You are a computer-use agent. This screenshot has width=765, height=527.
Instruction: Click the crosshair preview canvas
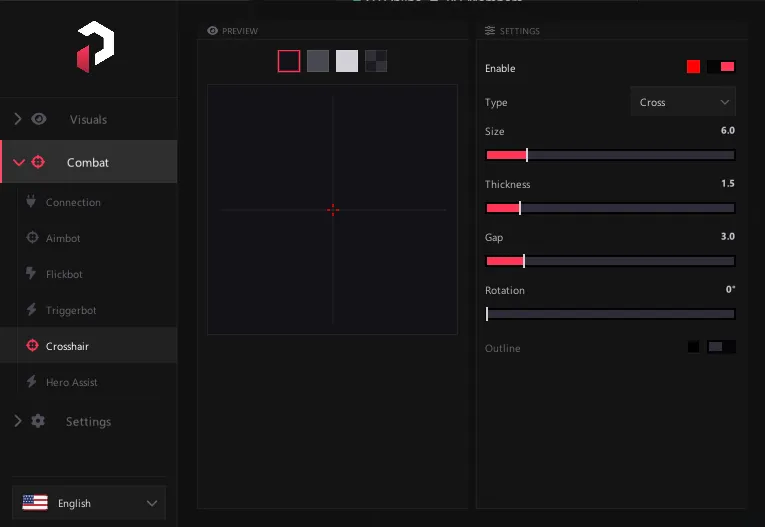(332, 209)
